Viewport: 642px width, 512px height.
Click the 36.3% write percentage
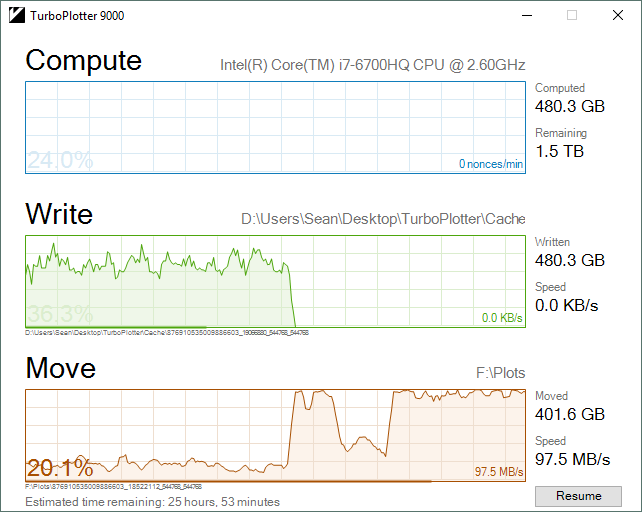pyautogui.click(x=60, y=314)
